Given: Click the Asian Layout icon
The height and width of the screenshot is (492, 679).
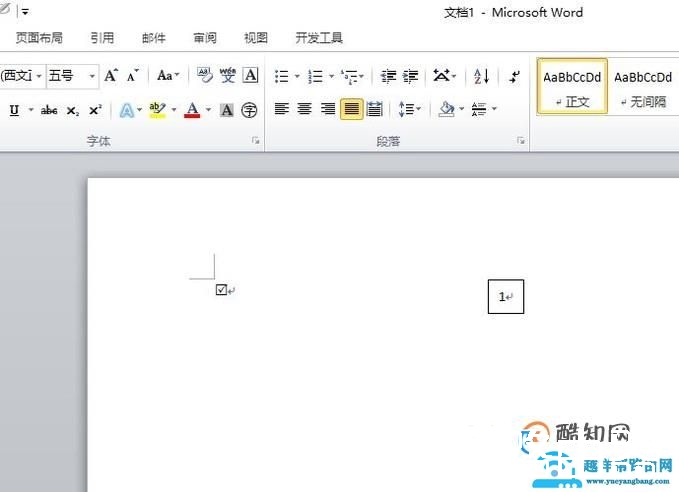Looking at the screenshot, I should [x=441, y=76].
